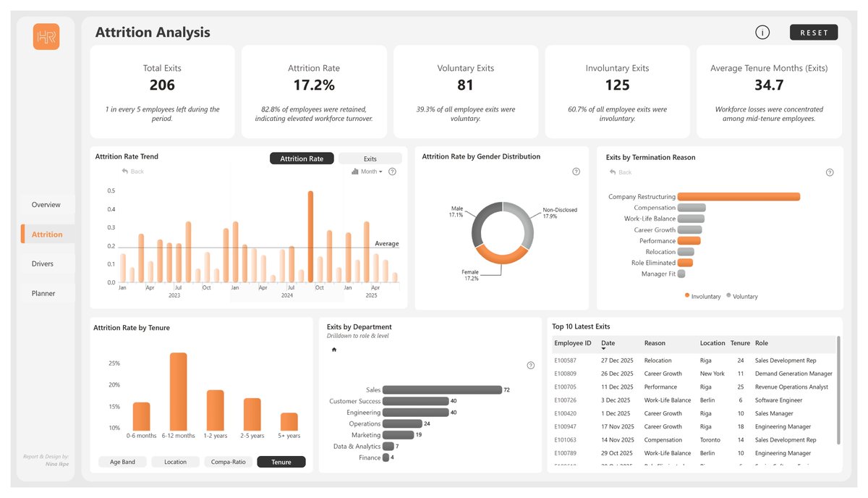Select the Age Band breakdown
This screenshot has height=498, width=868.
point(122,462)
